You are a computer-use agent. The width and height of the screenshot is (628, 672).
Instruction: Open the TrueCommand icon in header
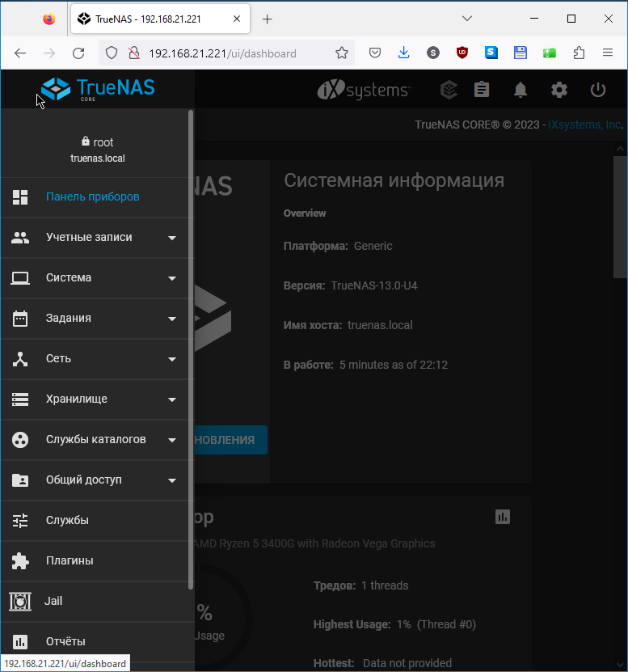point(449,90)
